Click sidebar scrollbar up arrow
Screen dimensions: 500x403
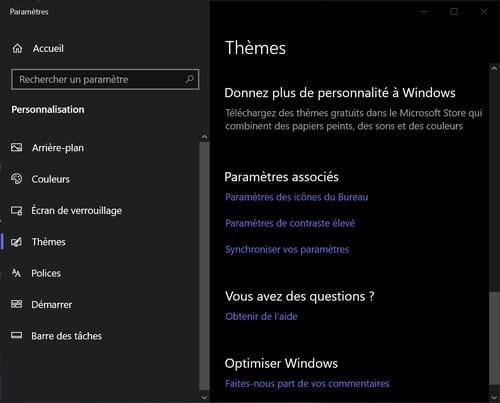click(x=204, y=137)
